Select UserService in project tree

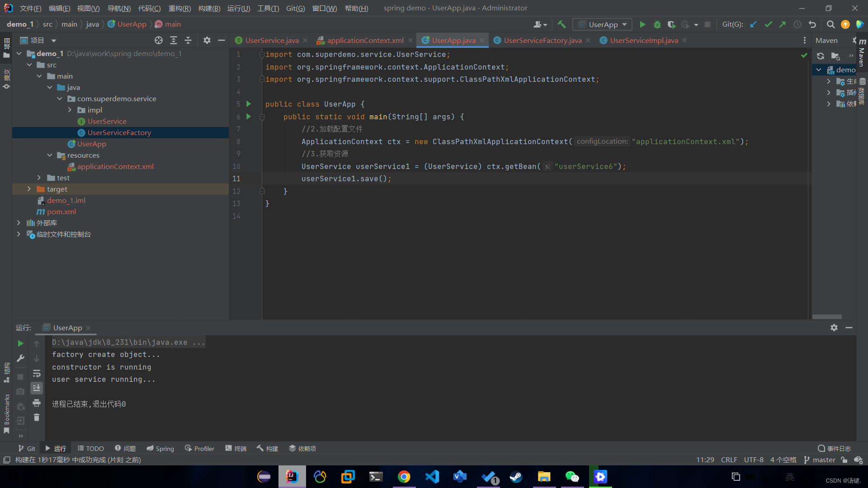tap(107, 122)
